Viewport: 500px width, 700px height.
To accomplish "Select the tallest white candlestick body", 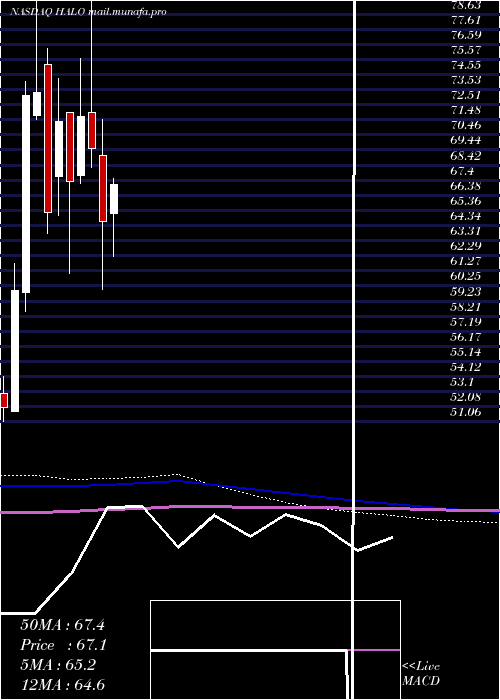I will tap(26, 194).
